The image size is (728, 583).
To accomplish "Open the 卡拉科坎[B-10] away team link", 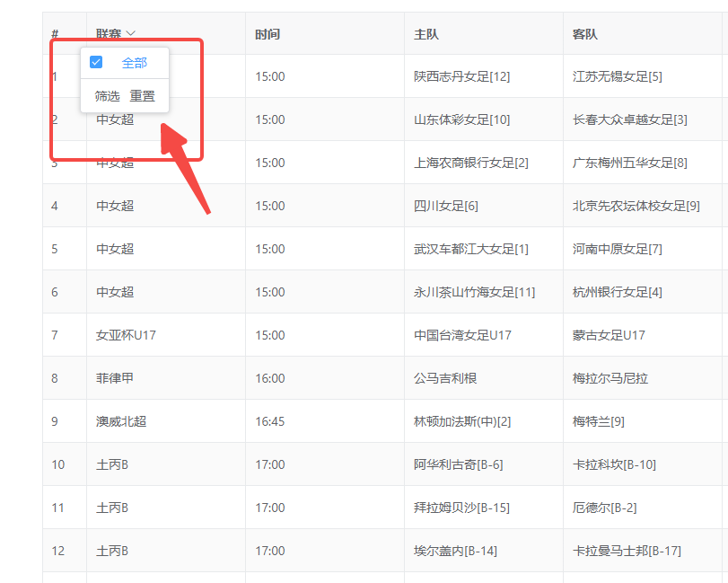I will pos(617,464).
